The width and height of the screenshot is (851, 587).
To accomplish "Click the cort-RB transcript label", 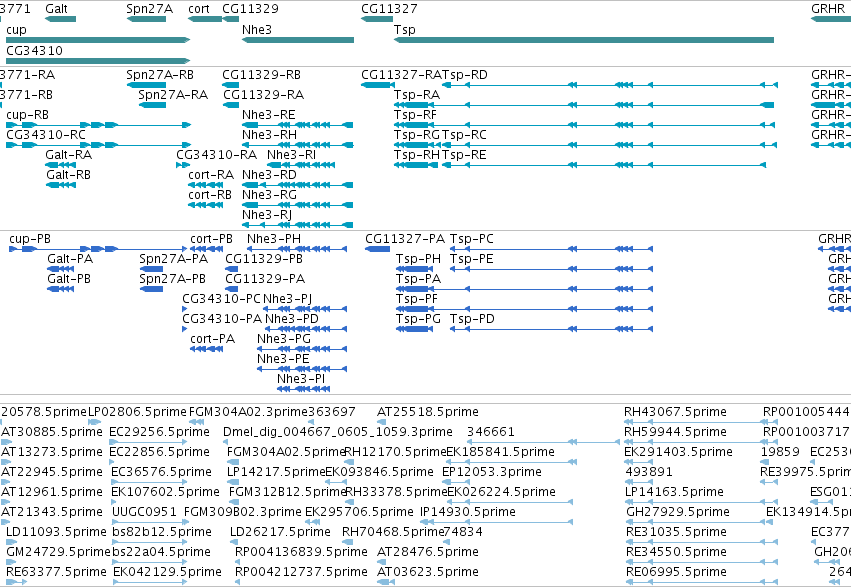I will tap(209, 195).
